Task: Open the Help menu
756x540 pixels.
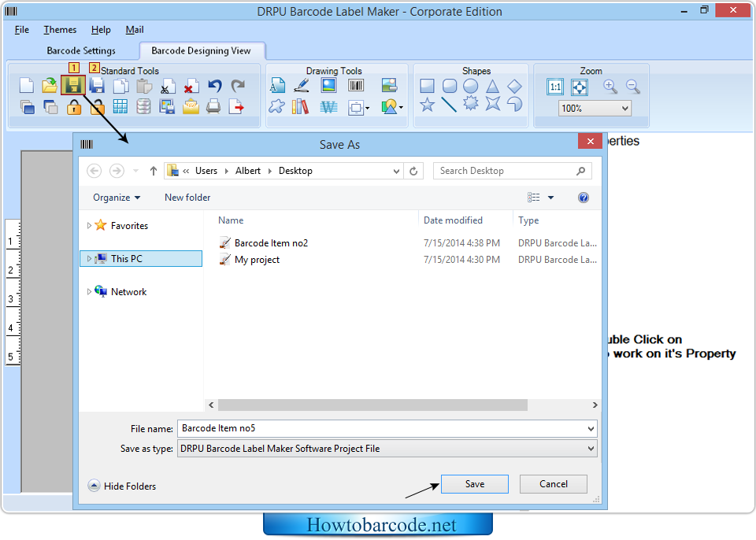Action: (101, 30)
